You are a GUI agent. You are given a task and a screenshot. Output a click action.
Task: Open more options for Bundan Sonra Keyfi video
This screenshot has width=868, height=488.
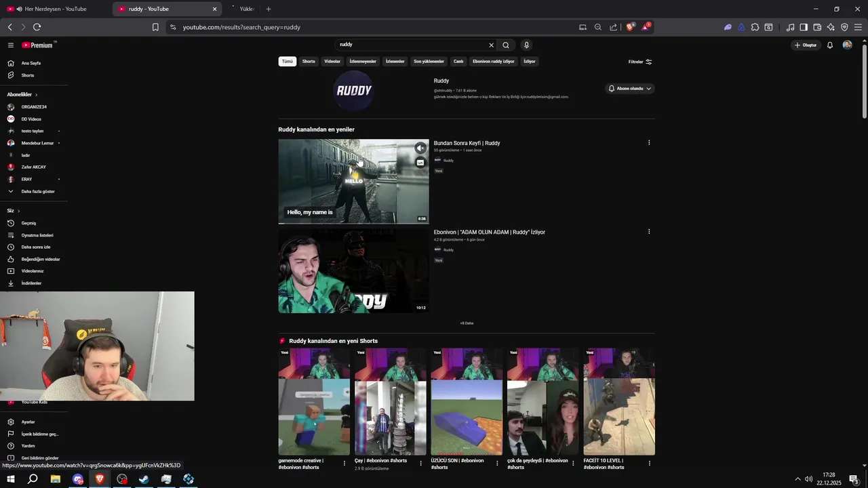tap(649, 142)
